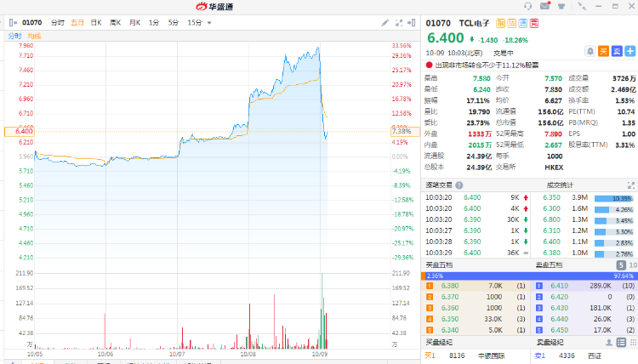Open the 成交统计 trade statistics header
This screenshot has height=364, width=638.
(x=560, y=185)
